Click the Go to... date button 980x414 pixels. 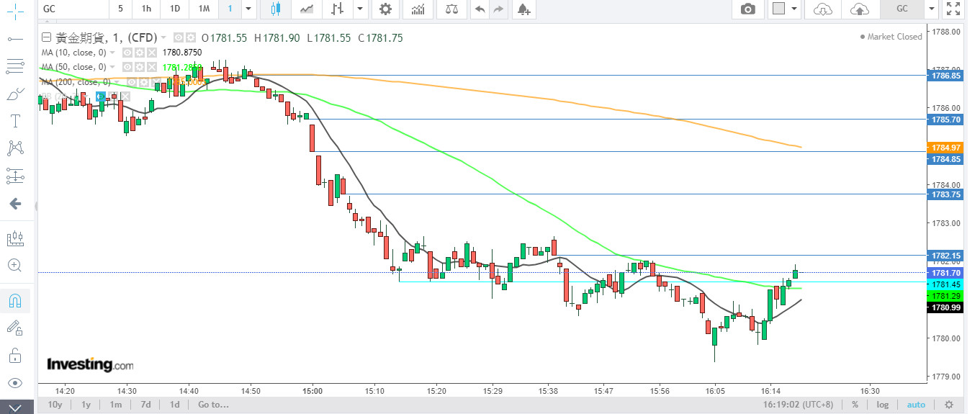213,405
